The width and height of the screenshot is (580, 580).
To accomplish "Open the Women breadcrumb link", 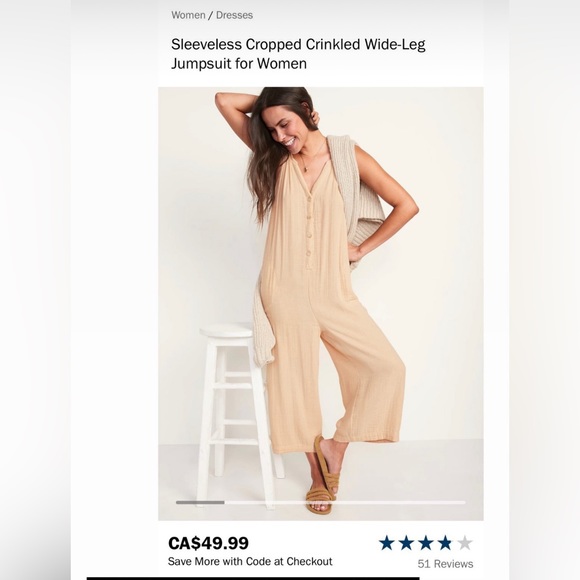I will click(x=188, y=15).
